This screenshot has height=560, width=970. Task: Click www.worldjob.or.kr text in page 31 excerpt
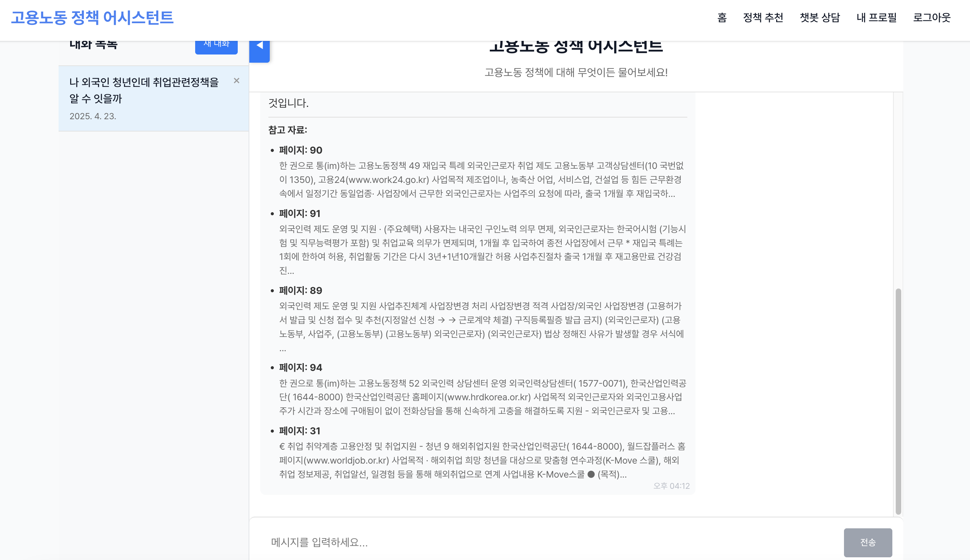coord(347,461)
